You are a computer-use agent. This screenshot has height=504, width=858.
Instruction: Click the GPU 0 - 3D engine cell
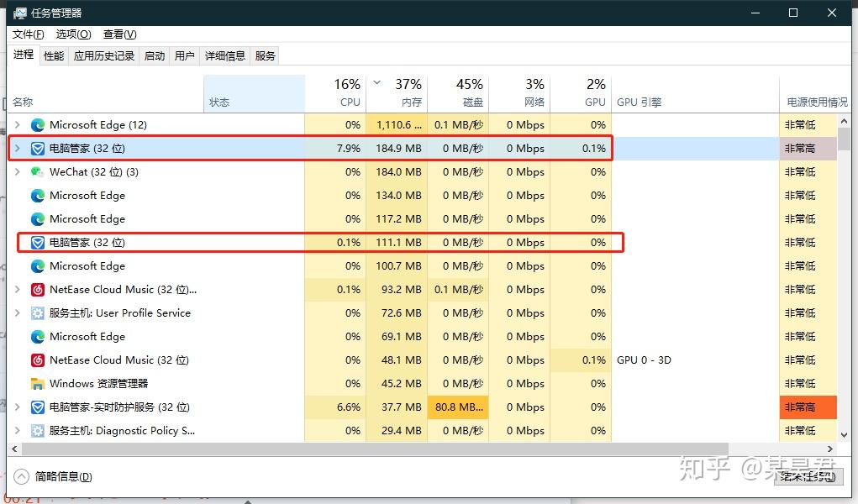pos(644,360)
